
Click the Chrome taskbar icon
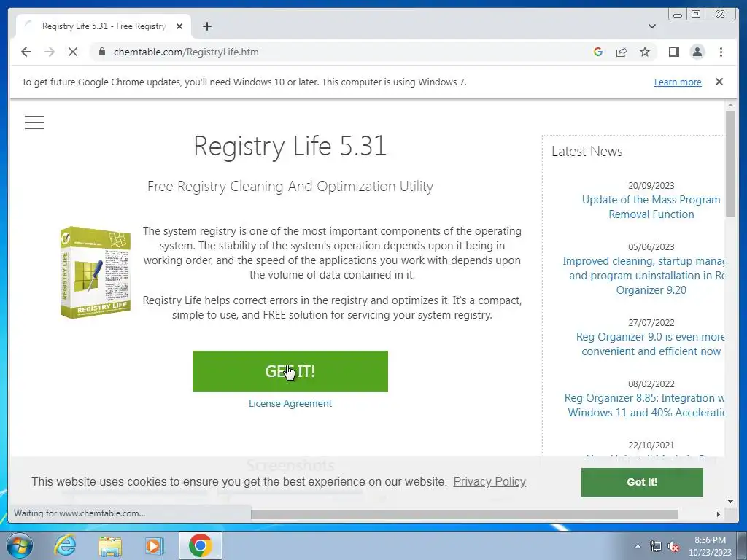(200, 545)
